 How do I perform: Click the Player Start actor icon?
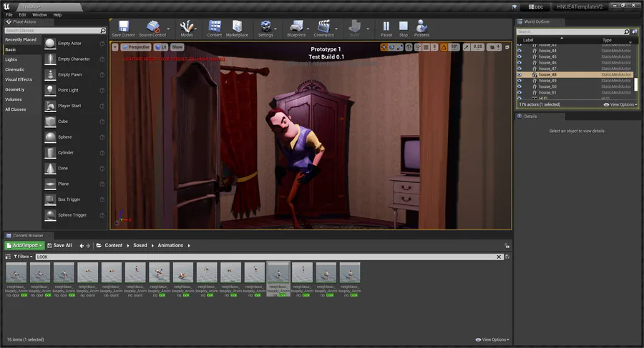tap(50, 106)
